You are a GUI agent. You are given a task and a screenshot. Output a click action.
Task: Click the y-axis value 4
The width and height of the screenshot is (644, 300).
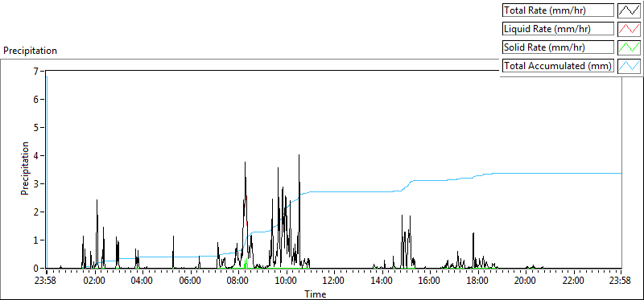(x=35, y=155)
